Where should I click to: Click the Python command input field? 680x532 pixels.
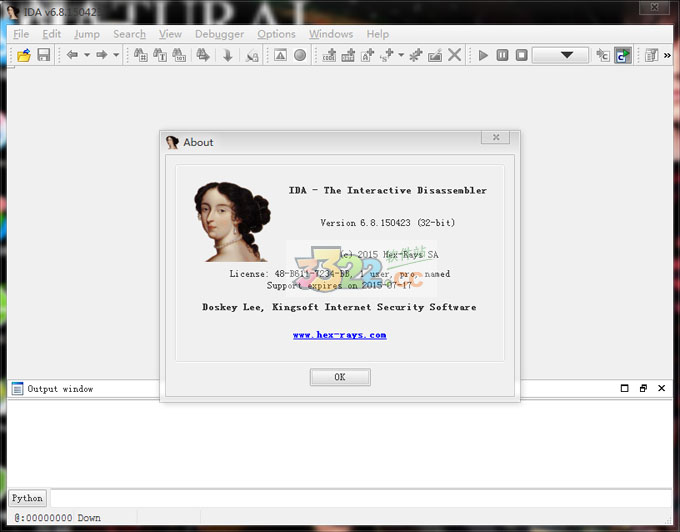tap(360, 498)
